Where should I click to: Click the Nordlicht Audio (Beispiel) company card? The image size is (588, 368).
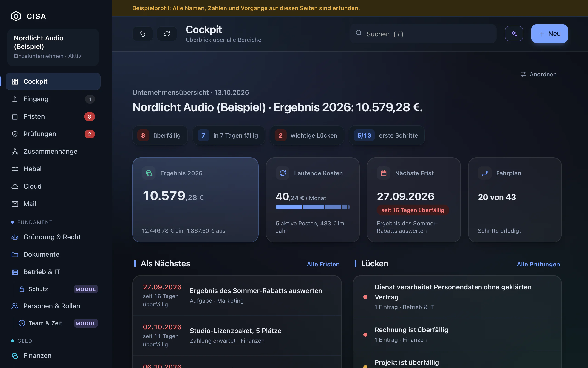[53, 47]
